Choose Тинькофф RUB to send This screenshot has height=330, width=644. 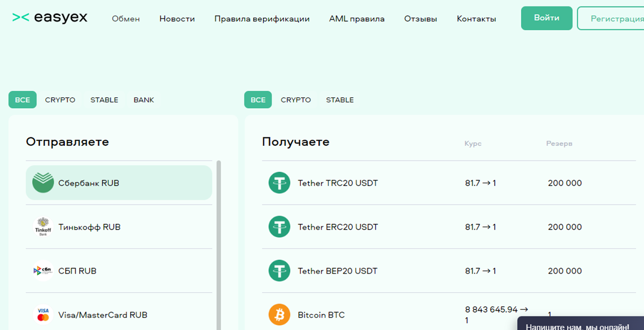[119, 227]
